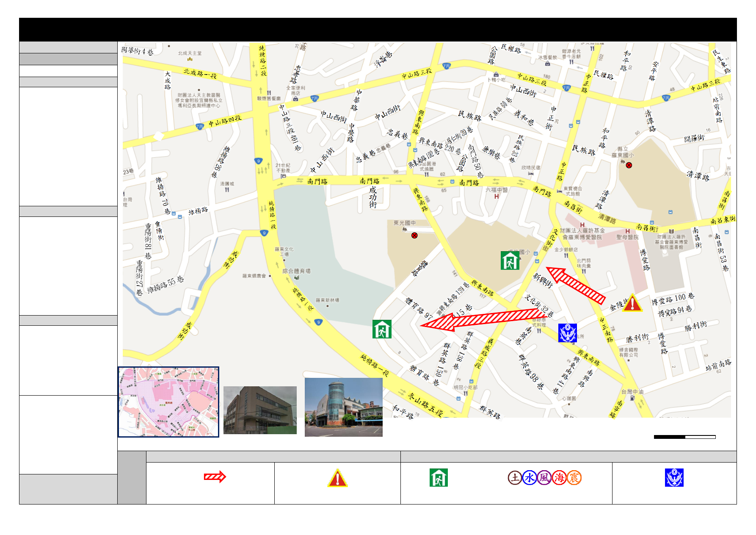Viewport: 756px width, 535px height.
Task: Click the 東光國中 school label
Action: (x=404, y=223)
